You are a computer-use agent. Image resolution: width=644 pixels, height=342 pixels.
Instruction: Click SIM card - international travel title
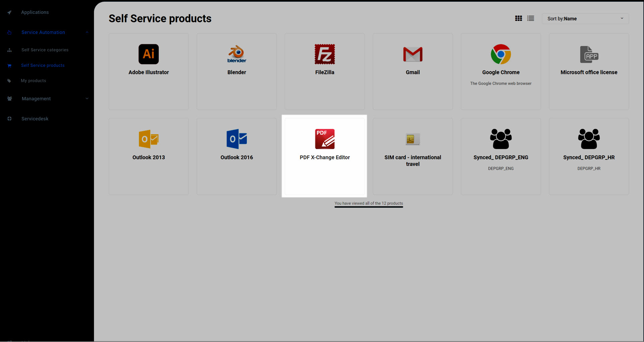413,161
